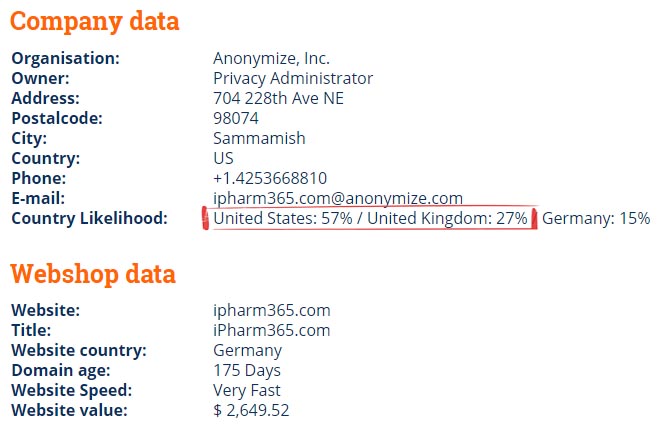Click the website value $ 2,649.52
660x428 pixels.
pos(251,410)
